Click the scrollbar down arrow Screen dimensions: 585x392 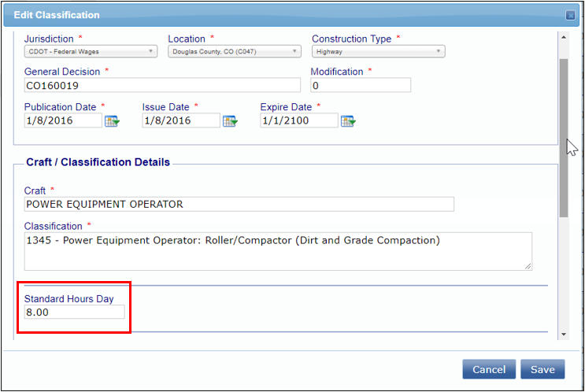(x=564, y=335)
